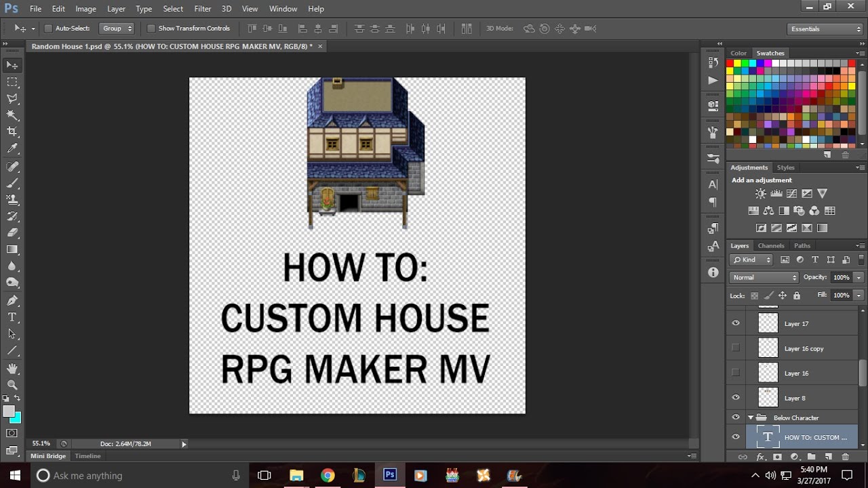
Task: Open the layer filter Kind dropdown
Action: (x=751, y=260)
